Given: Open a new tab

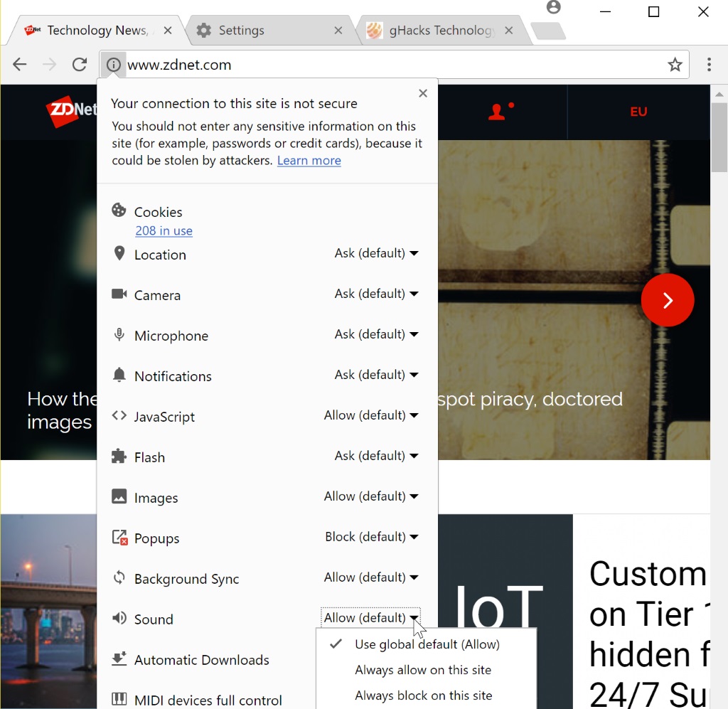Looking at the screenshot, I should click(548, 31).
